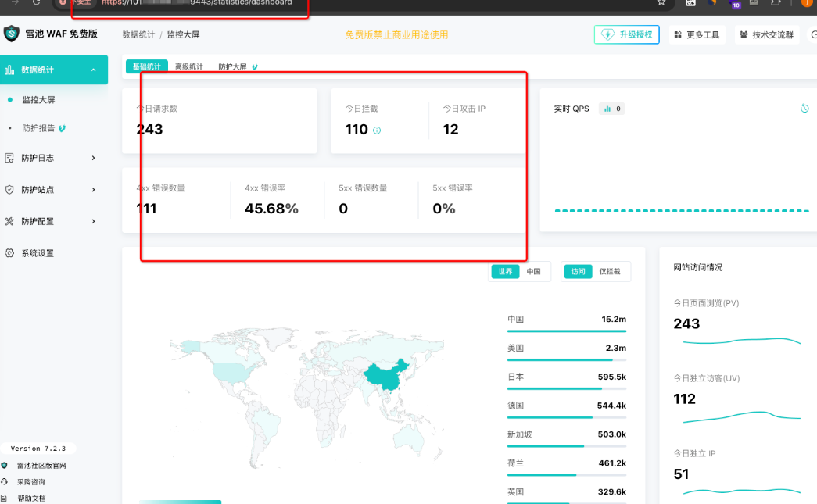817x504 pixels.
Task: Click the bar chart icon next to 实时 QPS
Action: tap(607, 109)
